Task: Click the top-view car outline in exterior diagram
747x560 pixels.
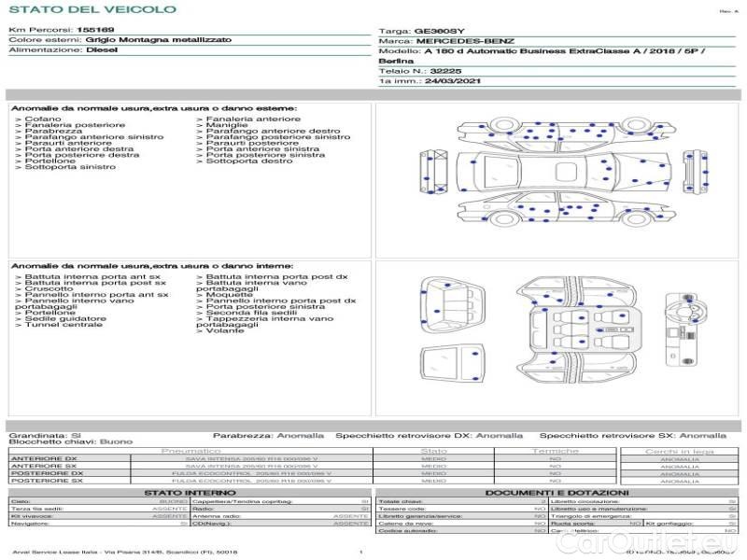Action: pyautogui.click(x=565, y=172)
